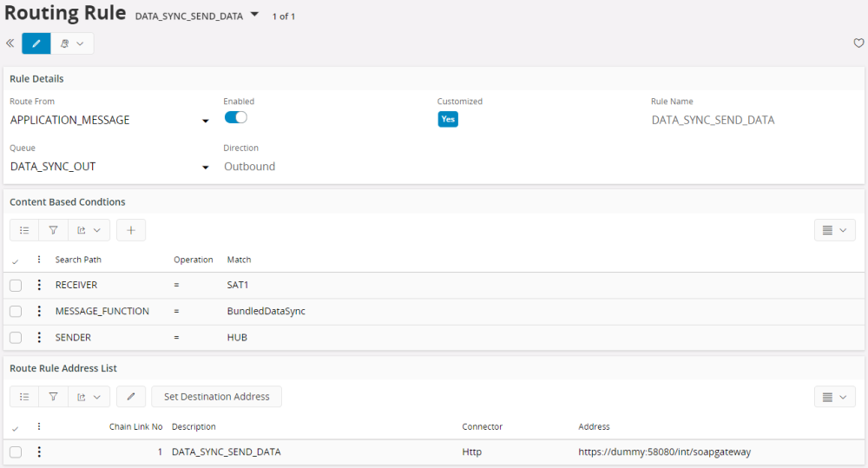Collapse navigation with double chevron icon

pos(10,43)
